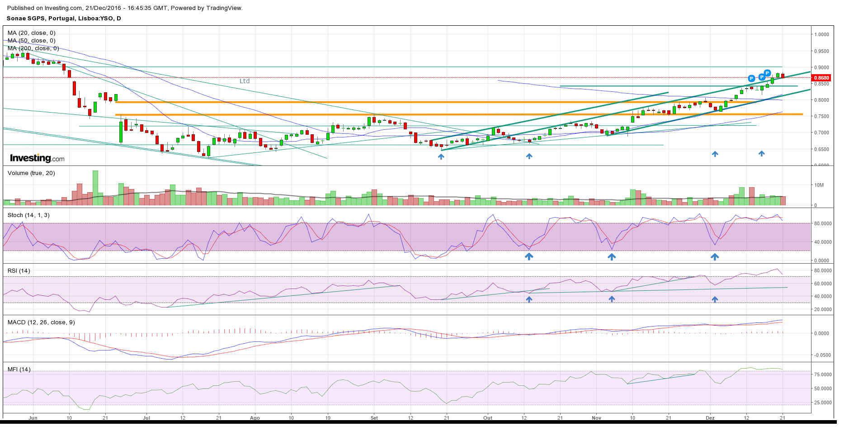Click the 'Published on Investing.com' header line
868x445 pixels.
point(125,8)
